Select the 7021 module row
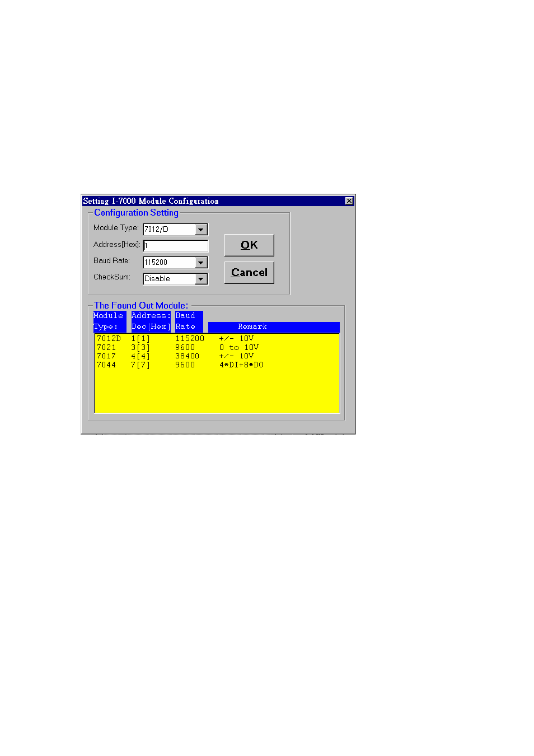Screen dimensions: 534x756 pos(217,348)
